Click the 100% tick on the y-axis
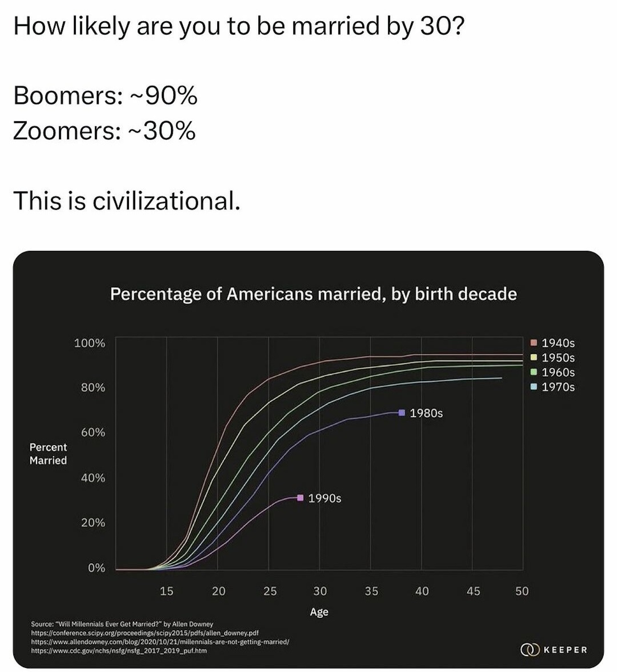The height and width of the screenshot is (672, 617). (89, 343)
